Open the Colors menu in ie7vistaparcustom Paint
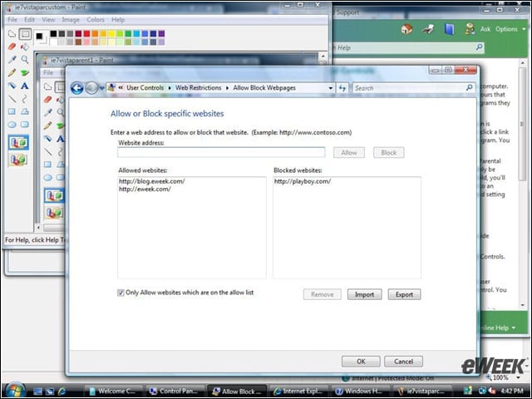532x399 pixels. [x=96, y=20]
